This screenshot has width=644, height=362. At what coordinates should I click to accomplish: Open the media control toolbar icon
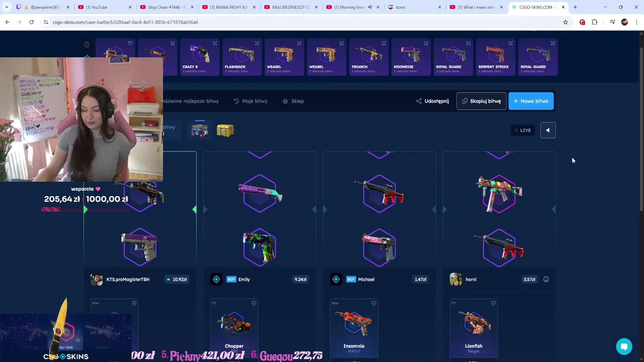click(x=612, y=22)
